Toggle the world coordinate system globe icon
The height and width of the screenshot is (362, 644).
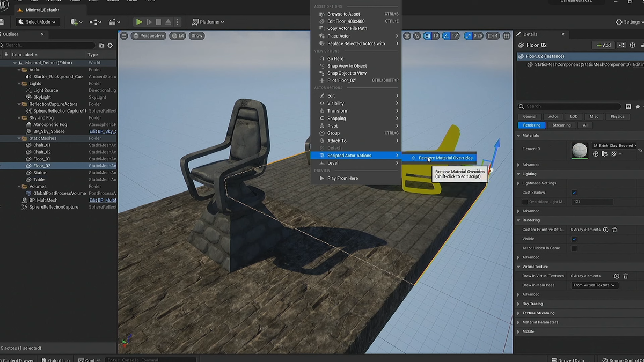coord(407,36)
